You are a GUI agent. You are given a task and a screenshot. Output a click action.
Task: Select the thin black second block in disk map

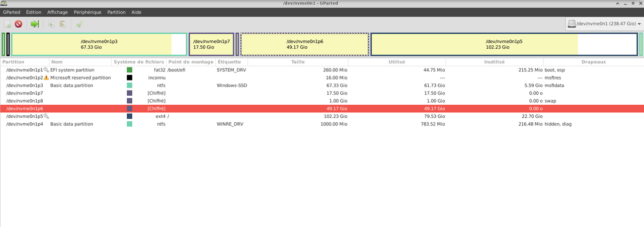tap(8, 44)
